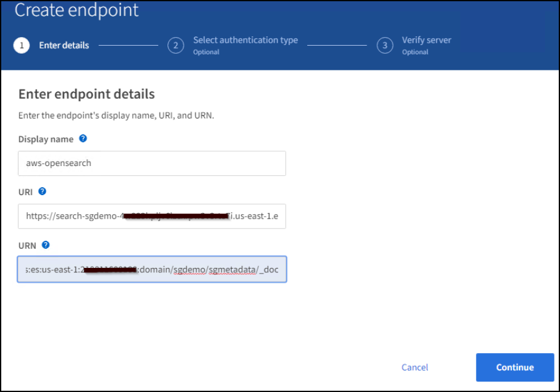This screenshot has width=560, height=392.
Task: Click the URN field label
Action: tap(27, 246)
